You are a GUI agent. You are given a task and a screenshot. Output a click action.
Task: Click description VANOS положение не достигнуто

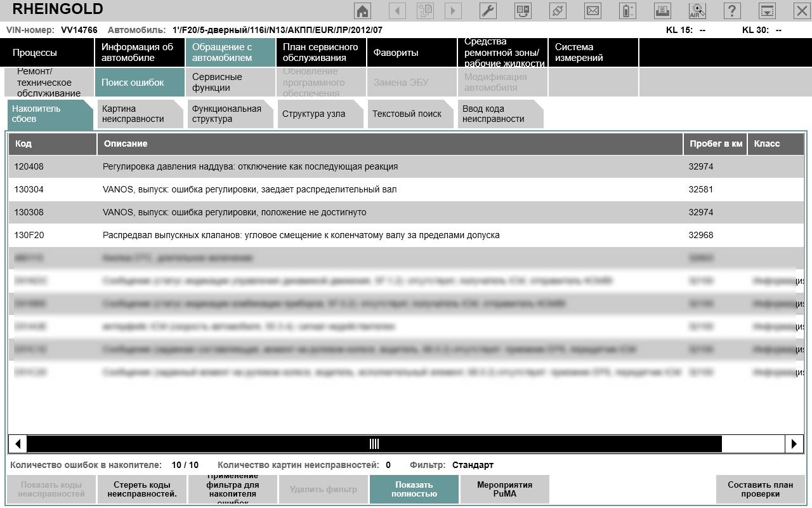(234, 212)
